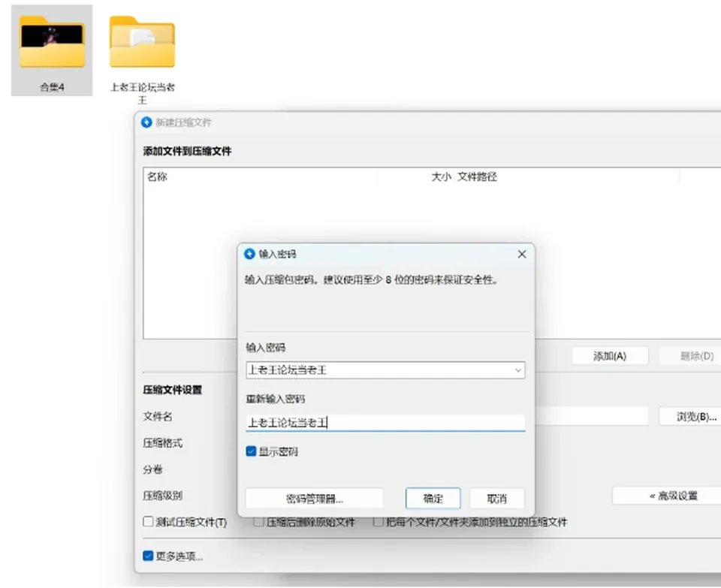Click the 文件路径 column header
Viewport: 721px width, 588px height.
click(x=477, y=176)
